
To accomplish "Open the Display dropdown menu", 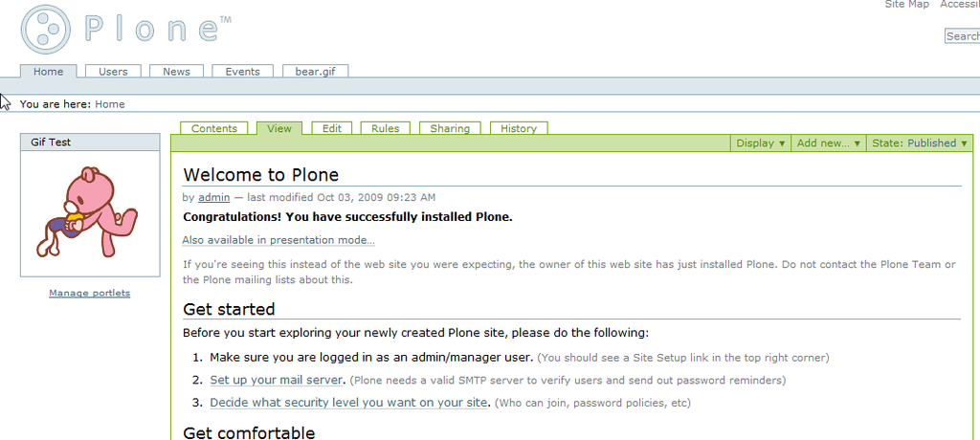I will click(x=760, y=143).
